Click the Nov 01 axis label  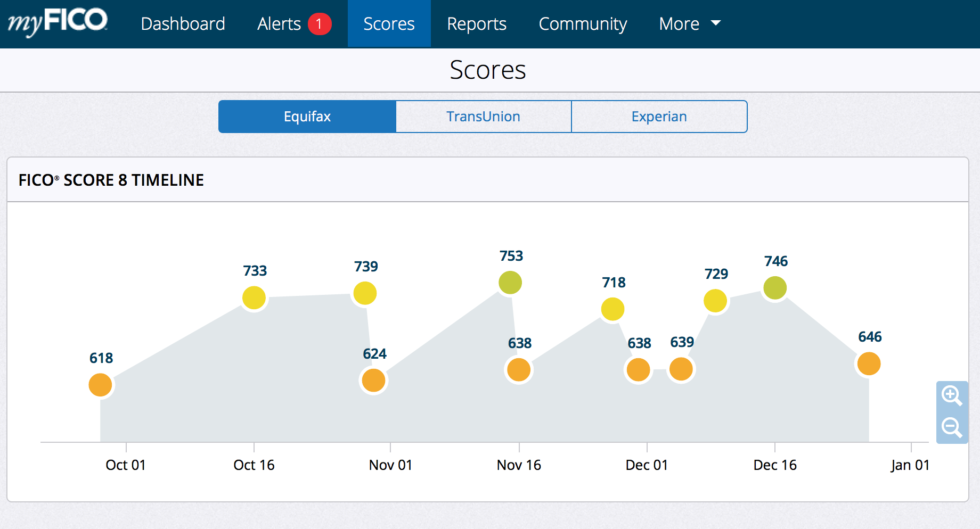click(390, 465)
